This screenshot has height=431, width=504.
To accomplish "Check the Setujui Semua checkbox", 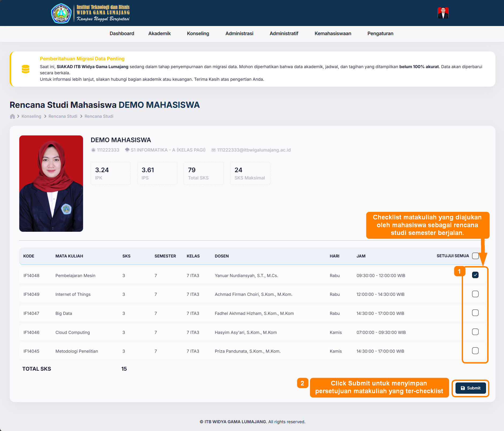I will [x=475, y=256].
